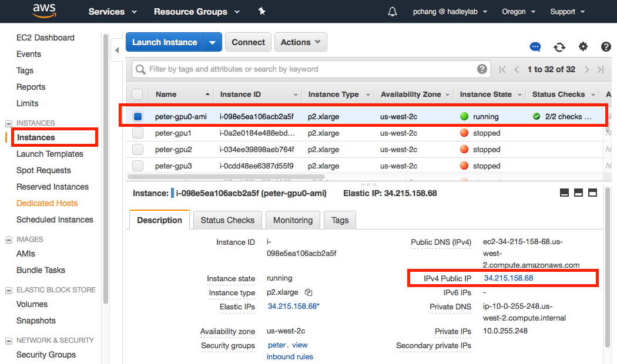This screenshot has height=364, width=617.
Task: Open the Actions dropdown
Action: point(301,42)
